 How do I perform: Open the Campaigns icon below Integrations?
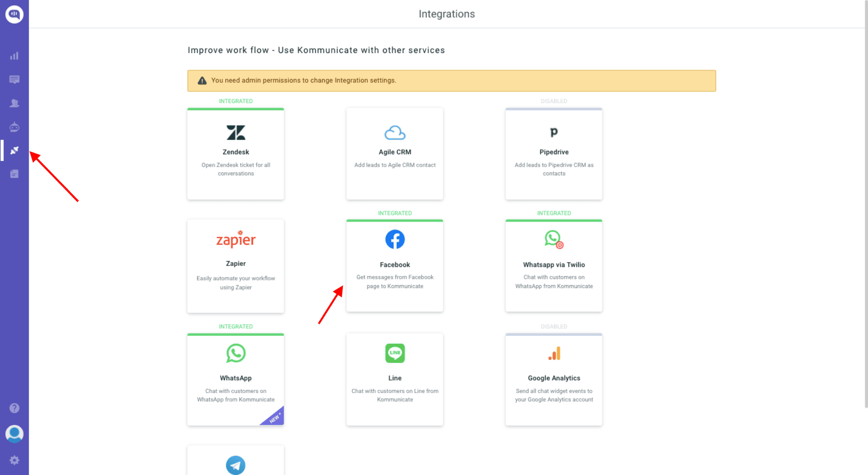(x=14, y=173)
